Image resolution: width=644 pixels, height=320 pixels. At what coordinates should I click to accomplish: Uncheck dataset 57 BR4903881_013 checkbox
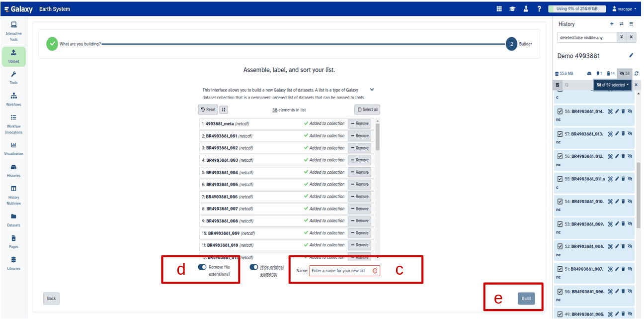[560, 134]
